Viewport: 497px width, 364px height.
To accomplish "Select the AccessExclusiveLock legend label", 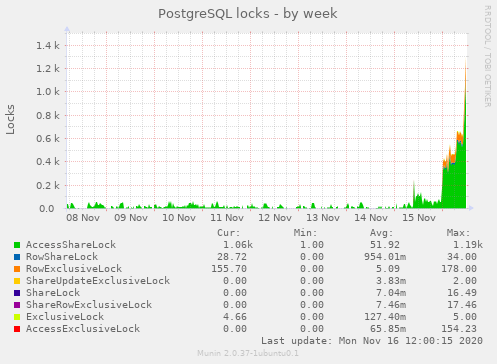I will coord(83,329).
